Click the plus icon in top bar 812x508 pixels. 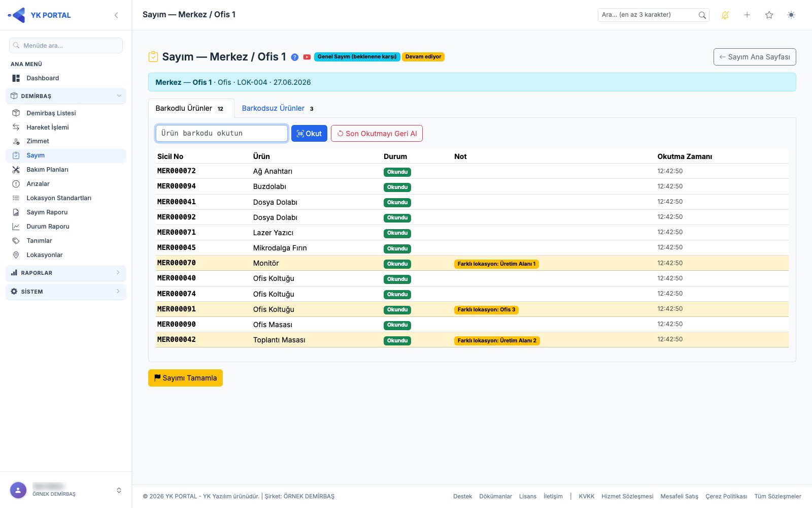[747, 15]
